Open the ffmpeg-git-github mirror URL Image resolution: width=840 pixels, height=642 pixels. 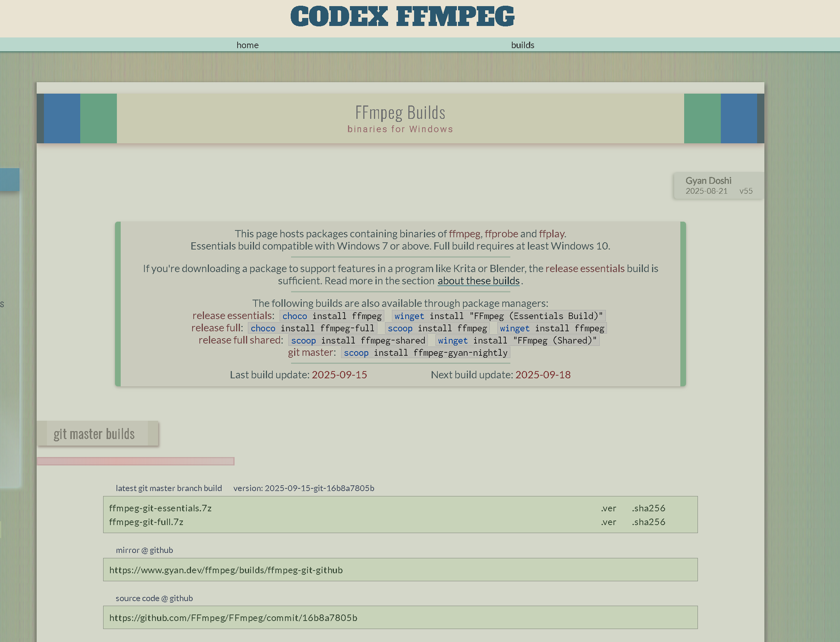click(226, 570)
